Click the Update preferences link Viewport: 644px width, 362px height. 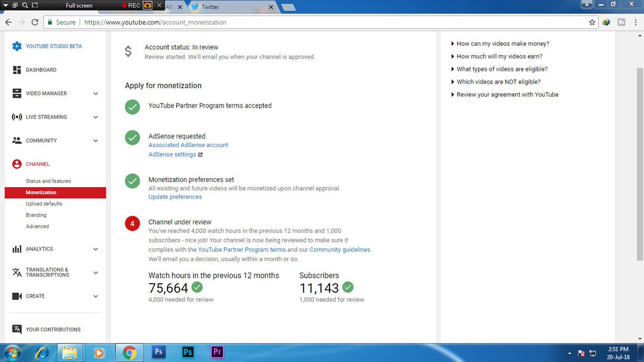pyautogui.click(x=175, y=197)
